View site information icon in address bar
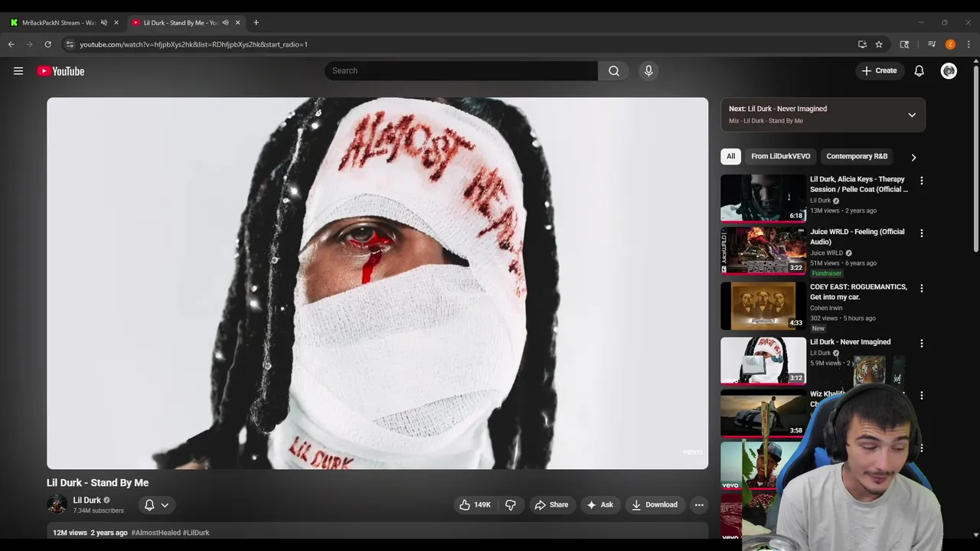The image size is (980, 551). (70, 44)
